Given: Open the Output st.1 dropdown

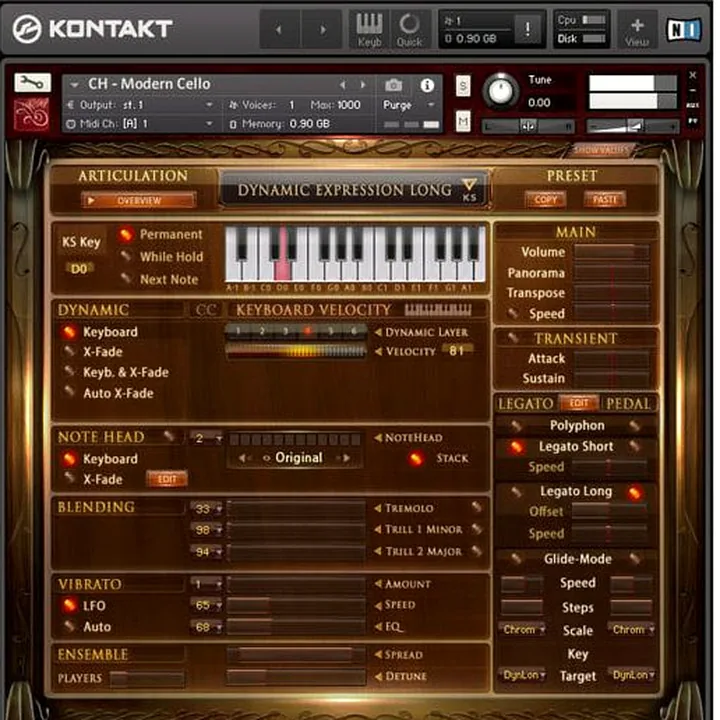Looking at the screenshot, I should click(x=141, y=105).
